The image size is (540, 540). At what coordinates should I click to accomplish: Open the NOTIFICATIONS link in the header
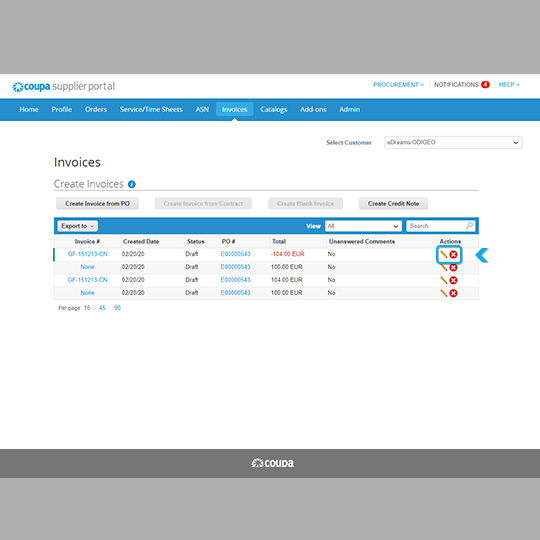(456, 85)
